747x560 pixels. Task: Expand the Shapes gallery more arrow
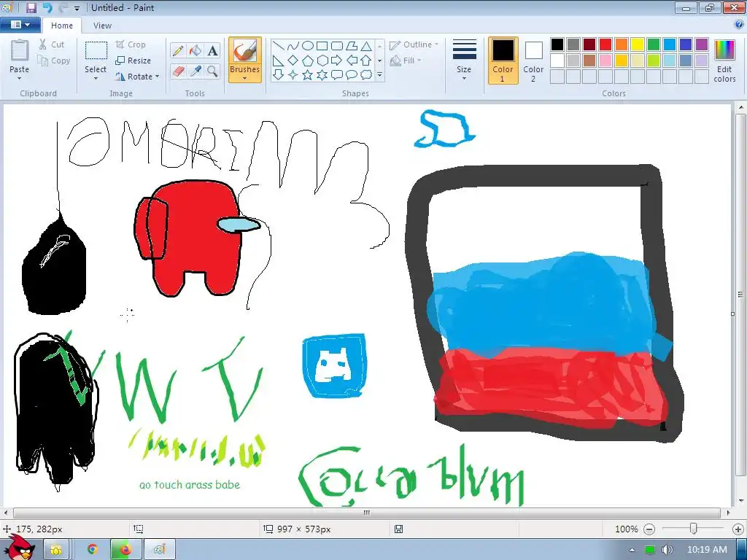click(379, 75)
